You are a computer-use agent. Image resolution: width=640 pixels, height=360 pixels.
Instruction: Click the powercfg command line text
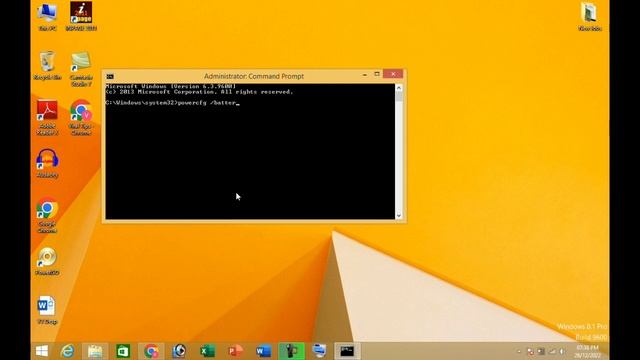(x=172, y=103)
